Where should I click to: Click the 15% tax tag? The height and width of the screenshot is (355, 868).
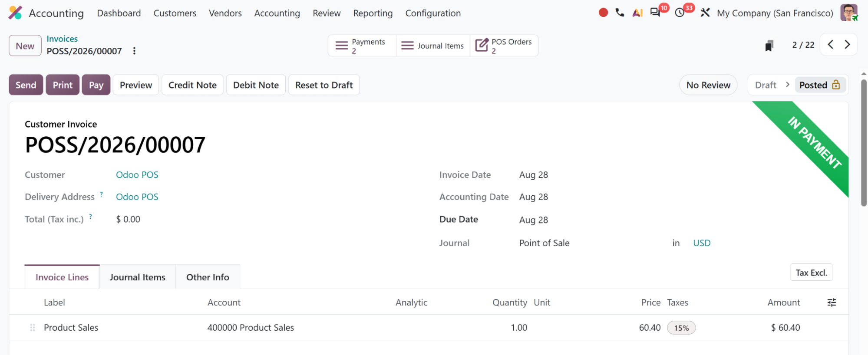[681, 328]
